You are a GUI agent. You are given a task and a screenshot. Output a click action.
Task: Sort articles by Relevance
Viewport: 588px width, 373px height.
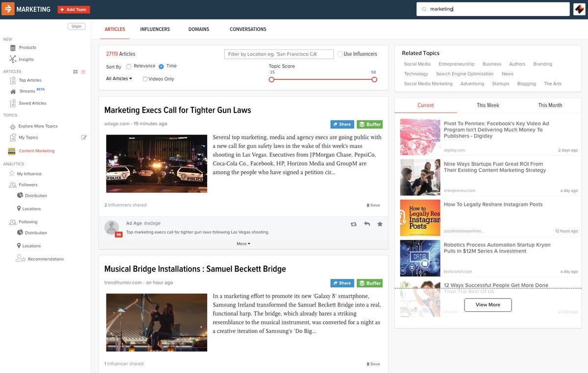point(129,66)
